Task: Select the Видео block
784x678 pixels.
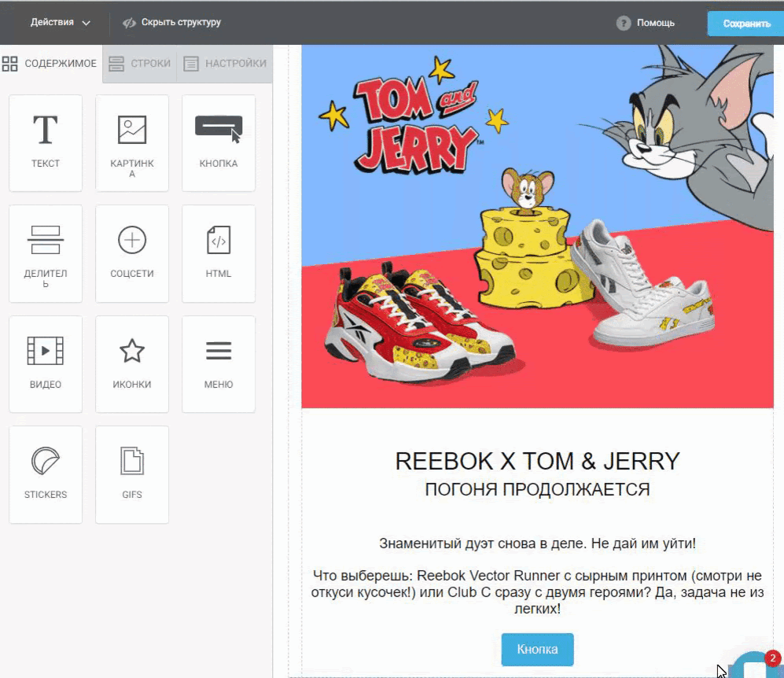Action: (x=46, y=364)
